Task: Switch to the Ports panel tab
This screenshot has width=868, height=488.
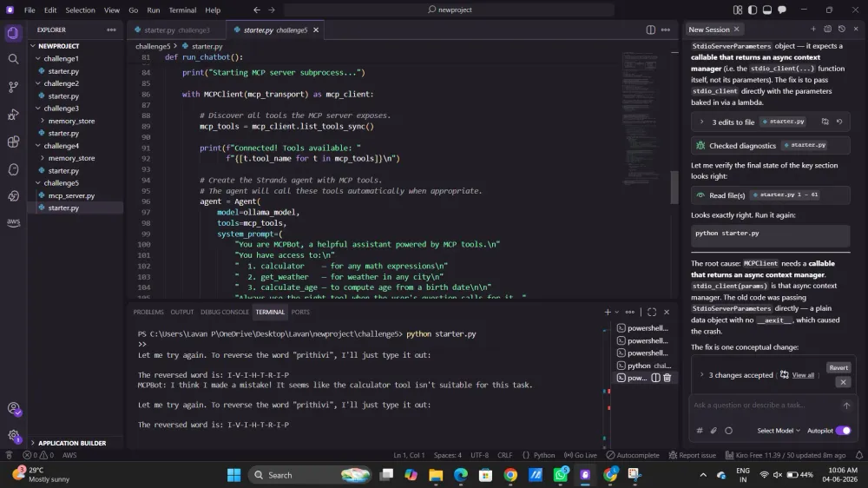Action: point(300,312)
